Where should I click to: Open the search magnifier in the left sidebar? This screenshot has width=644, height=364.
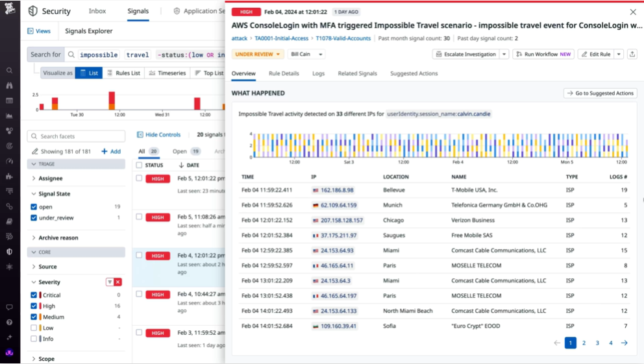tap(10, 71)
